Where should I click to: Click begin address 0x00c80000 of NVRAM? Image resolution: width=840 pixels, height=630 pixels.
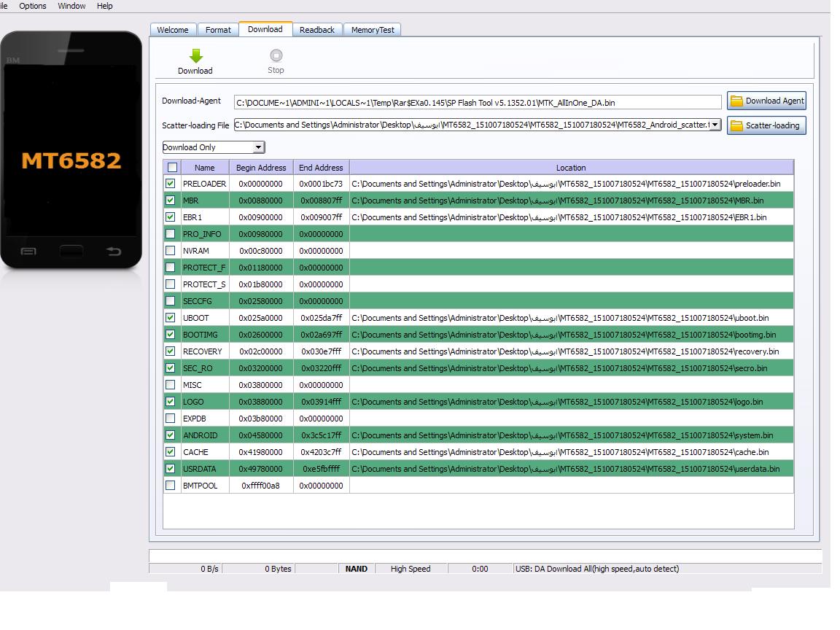tap(261, 251)
